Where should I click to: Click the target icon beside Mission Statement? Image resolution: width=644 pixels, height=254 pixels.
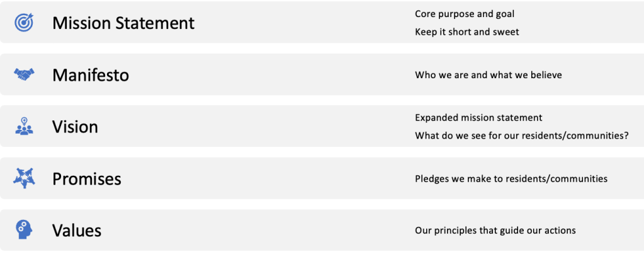[x=24, y=23]
